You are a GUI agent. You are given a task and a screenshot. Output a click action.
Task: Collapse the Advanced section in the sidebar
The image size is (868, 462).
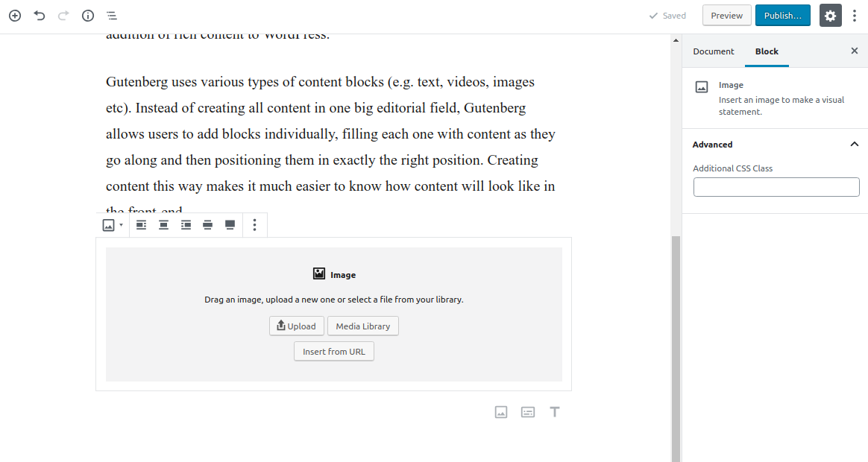[855, 144]
